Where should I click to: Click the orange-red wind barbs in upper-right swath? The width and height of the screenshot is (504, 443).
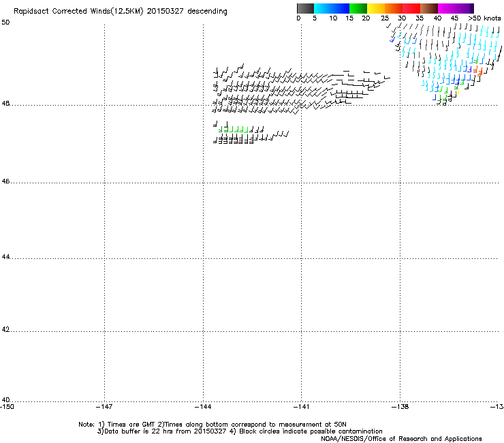point(478,72)
